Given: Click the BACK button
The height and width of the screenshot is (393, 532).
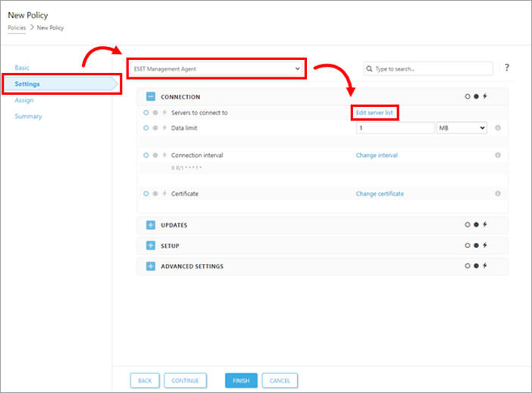Looking at the screenshot, I should (x=145, y=380).
